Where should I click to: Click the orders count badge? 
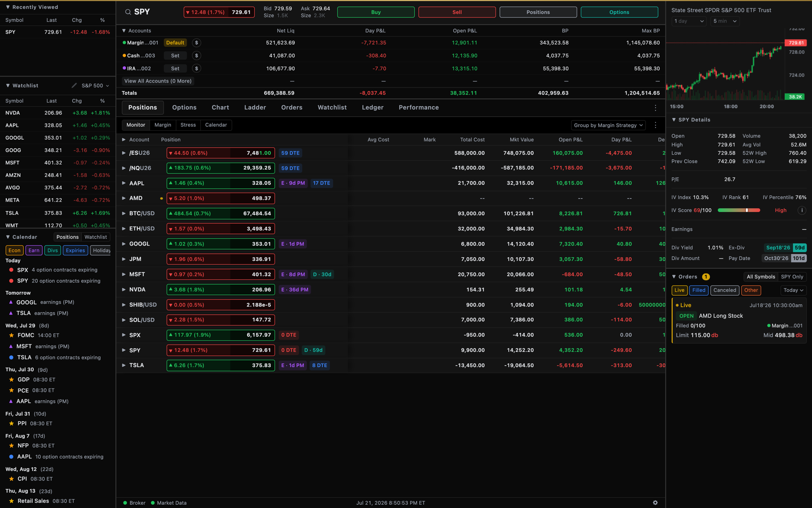coord(706,277)
